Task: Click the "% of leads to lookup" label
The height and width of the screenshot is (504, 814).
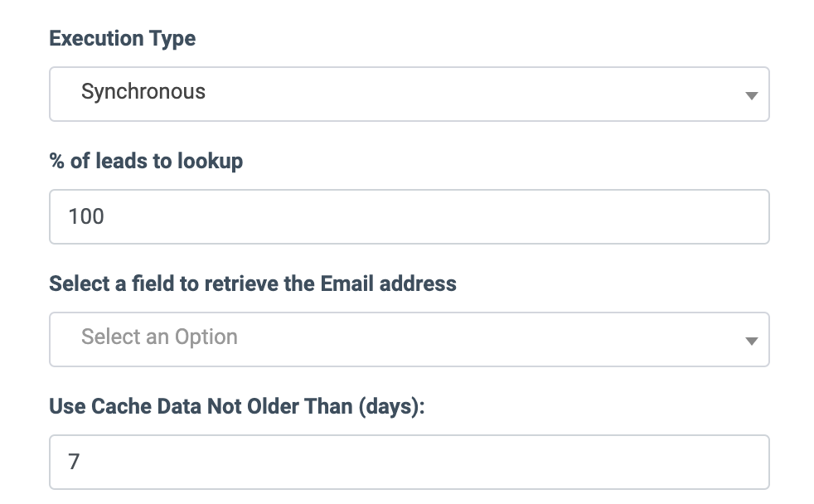Action: pos(146,161)
